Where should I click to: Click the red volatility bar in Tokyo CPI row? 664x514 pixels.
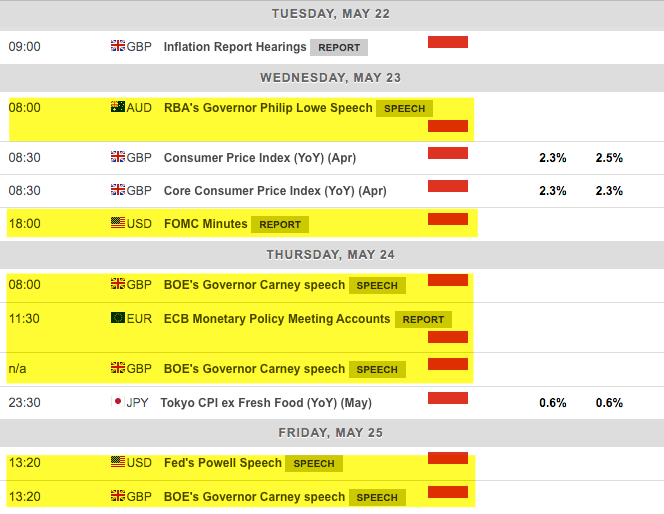[448, 398]
